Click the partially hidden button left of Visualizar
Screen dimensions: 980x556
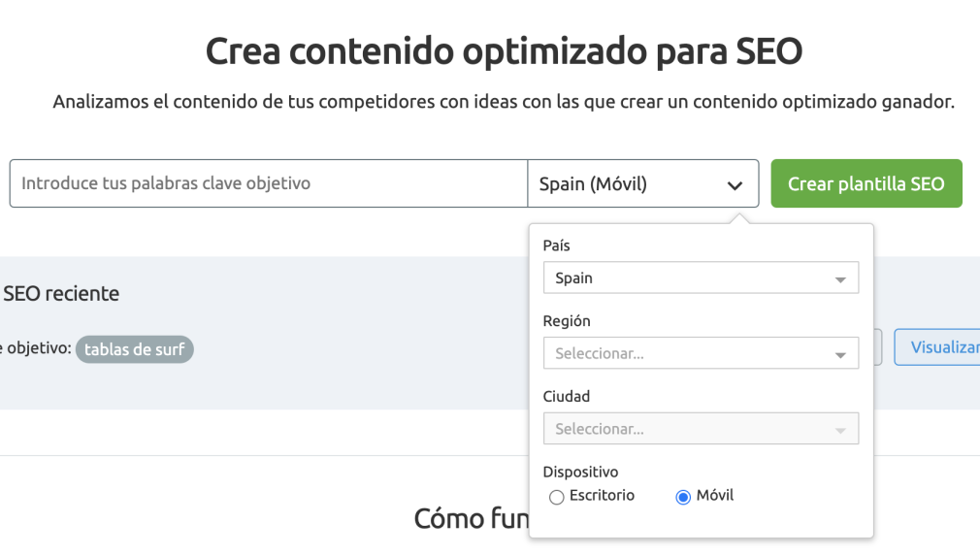(x=877, y=347)
